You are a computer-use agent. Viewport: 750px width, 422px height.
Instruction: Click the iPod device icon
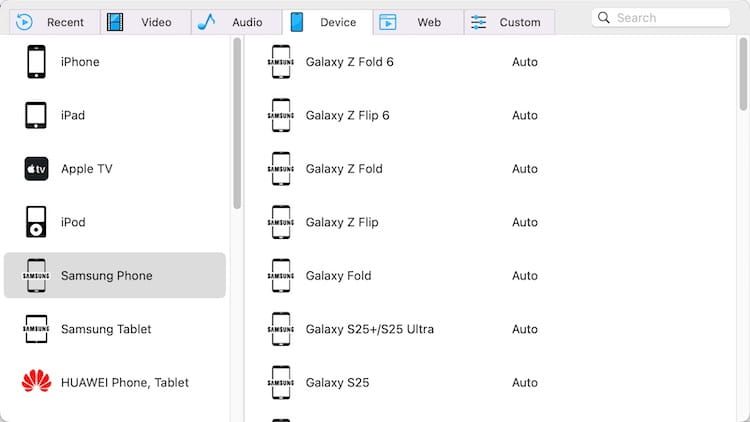36,222
